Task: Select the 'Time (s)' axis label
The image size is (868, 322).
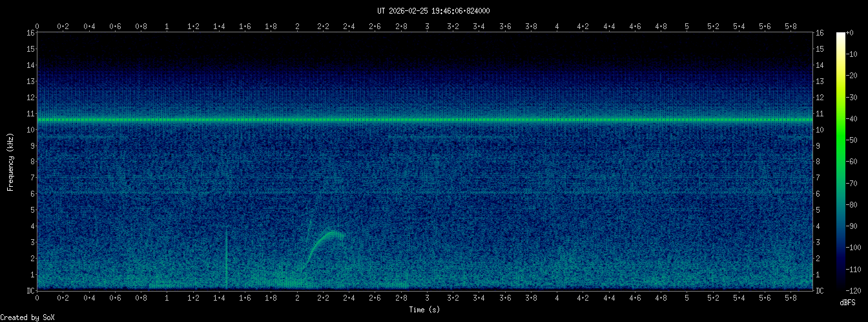Action: [424, 310]
